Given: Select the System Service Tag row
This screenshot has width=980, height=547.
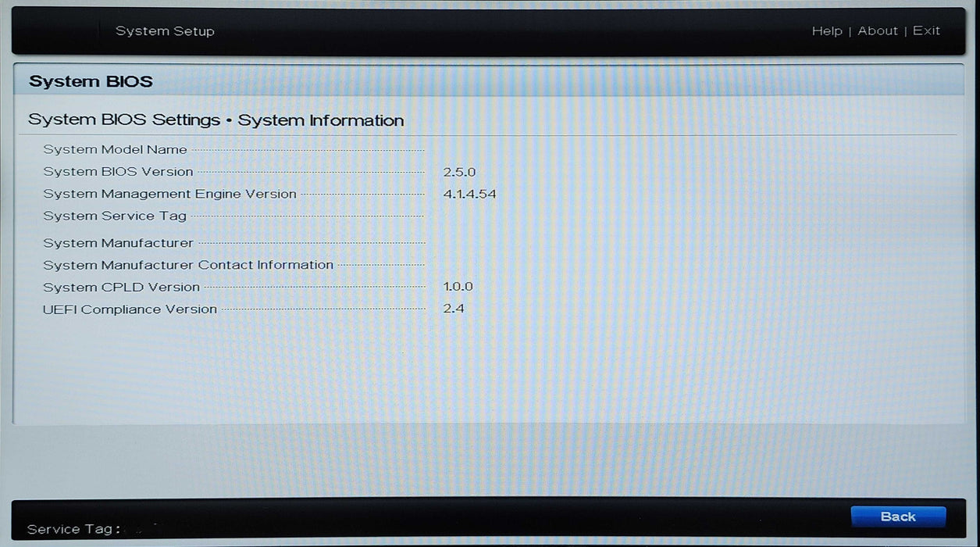Looking at the screenshot, I should click(115, 216).
